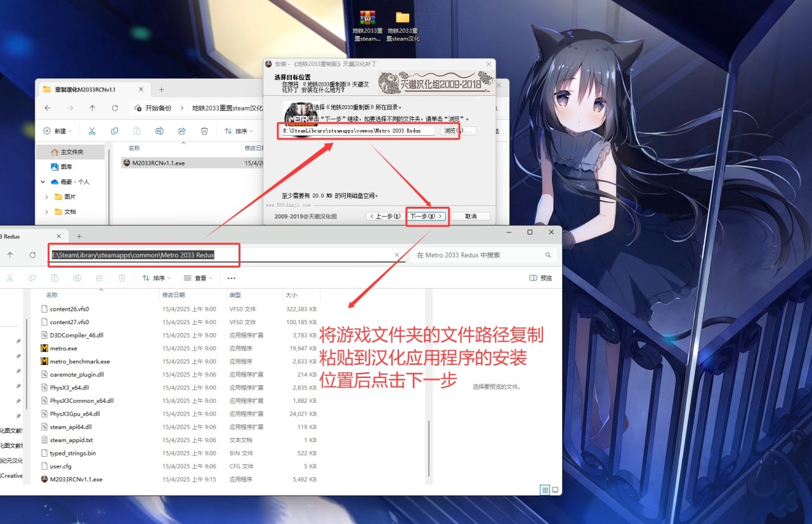
Task: Open the three-dots more options in Metro 2033 Redux toolbar
Action: 231,278
